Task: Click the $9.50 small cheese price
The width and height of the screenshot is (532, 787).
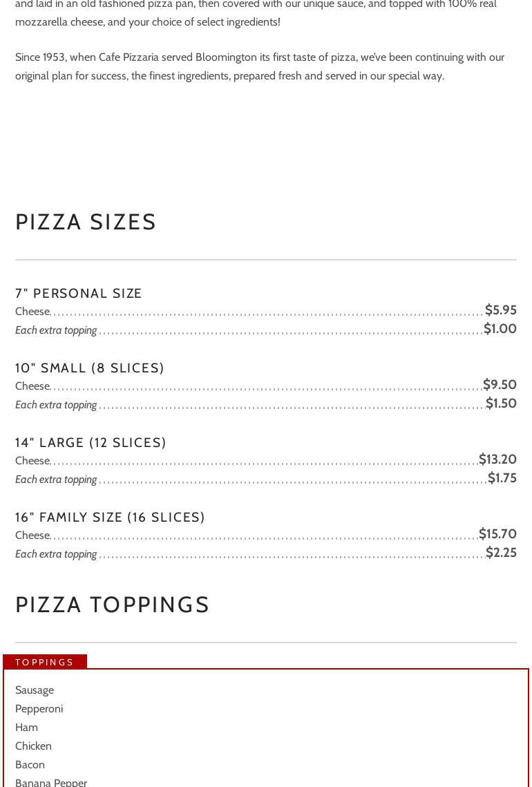Action: point(500,385)
